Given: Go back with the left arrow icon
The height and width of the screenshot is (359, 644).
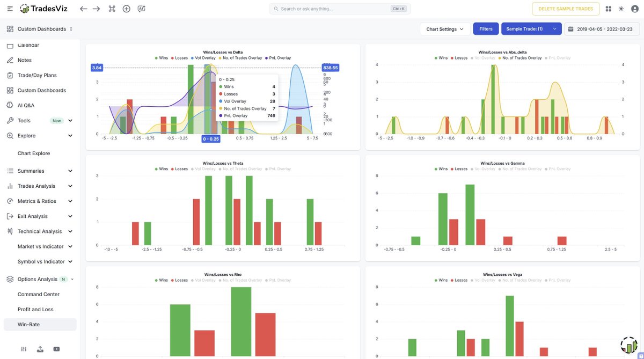Looking at the screenshot, I should point(83,9).
